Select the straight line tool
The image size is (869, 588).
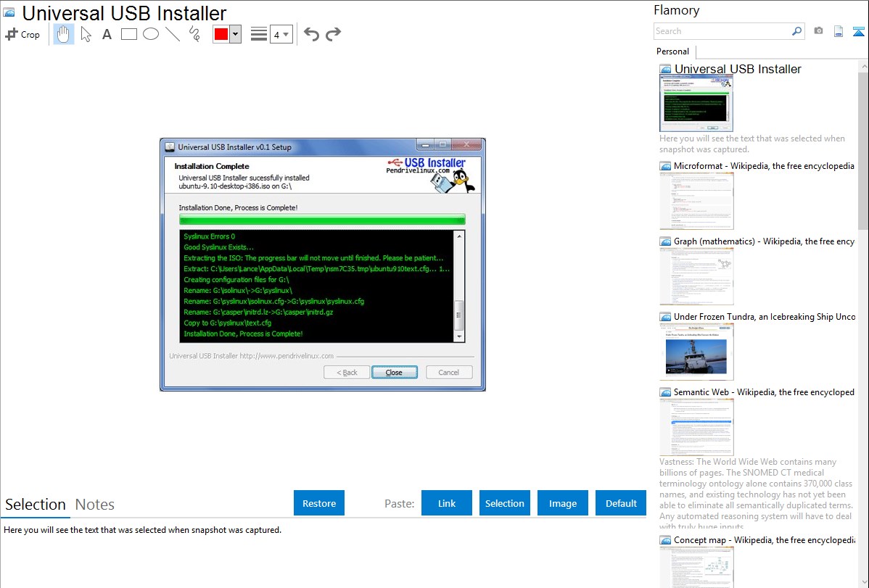[x=173, y=34]
